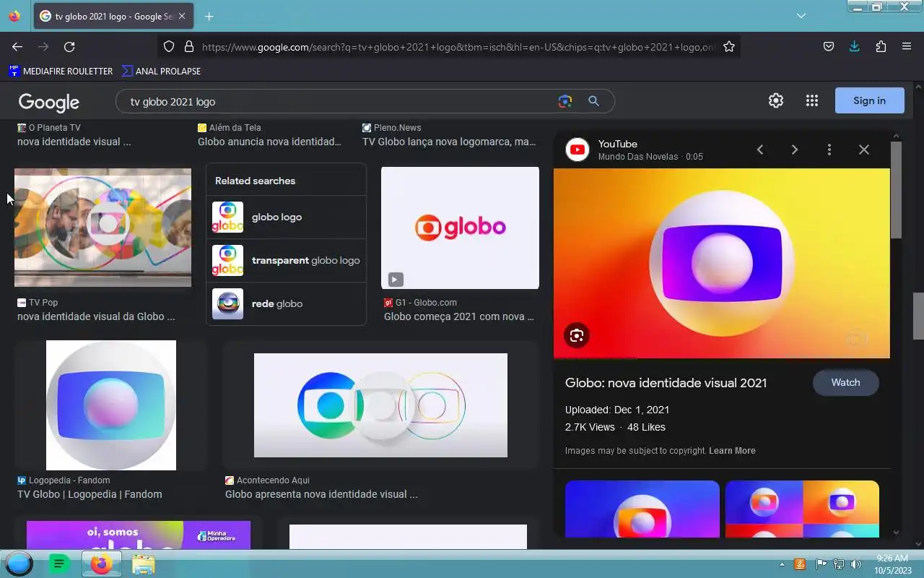Click the taskbar start orb
924x578 pixels.
19,564
